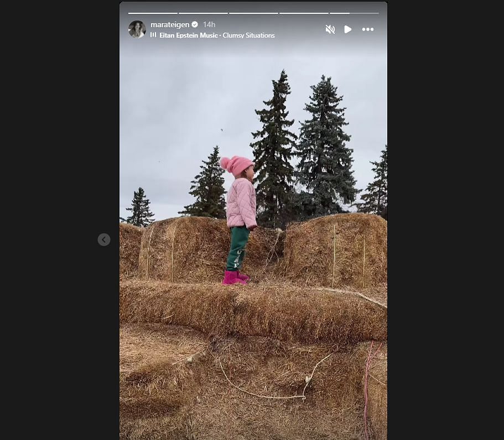The height and width of the screenshot is (440, 504).
Task: Click the 14h timestamp
Action: click(x=209, y=24)
